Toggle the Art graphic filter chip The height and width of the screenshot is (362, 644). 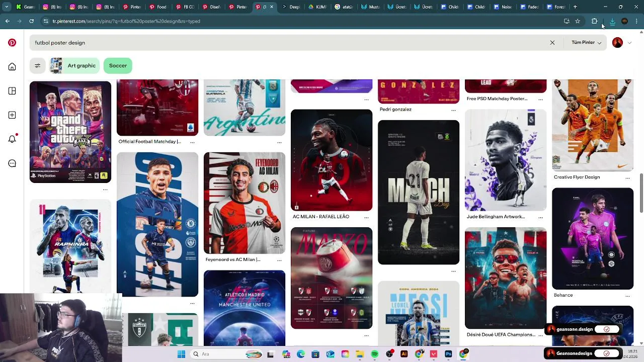tap(73, 66)
